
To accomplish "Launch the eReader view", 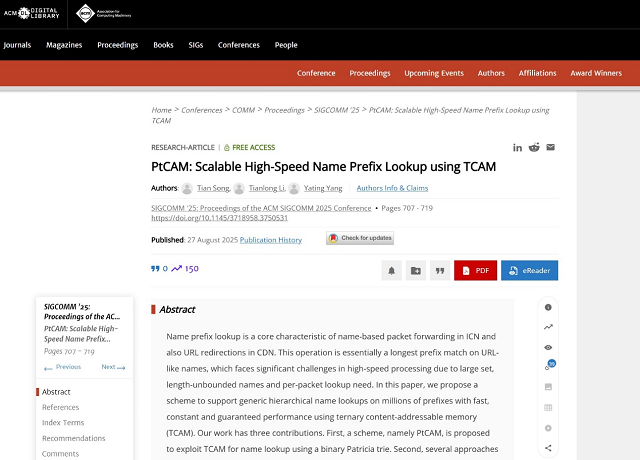I will tap(529, 270).
